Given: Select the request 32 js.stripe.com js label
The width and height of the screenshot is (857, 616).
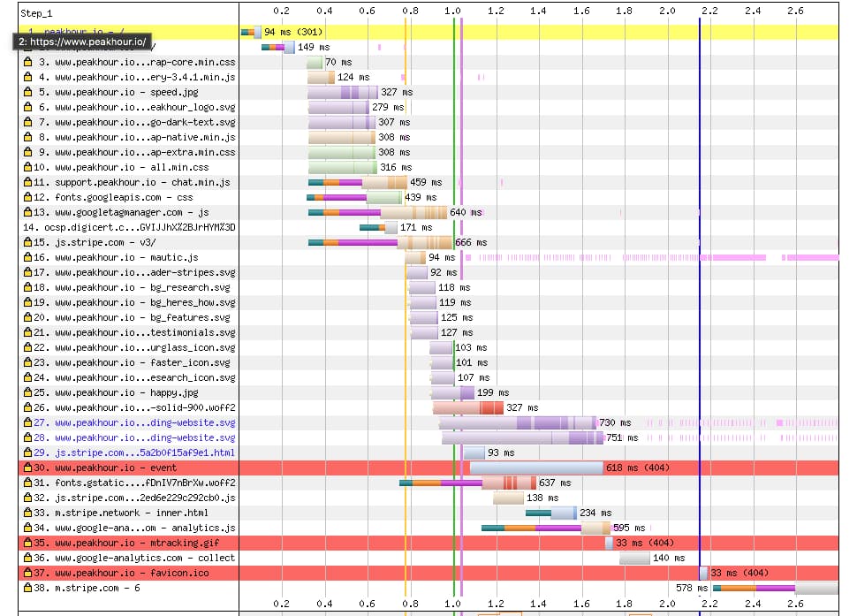Looking at the screenshot, I should 134,498.
